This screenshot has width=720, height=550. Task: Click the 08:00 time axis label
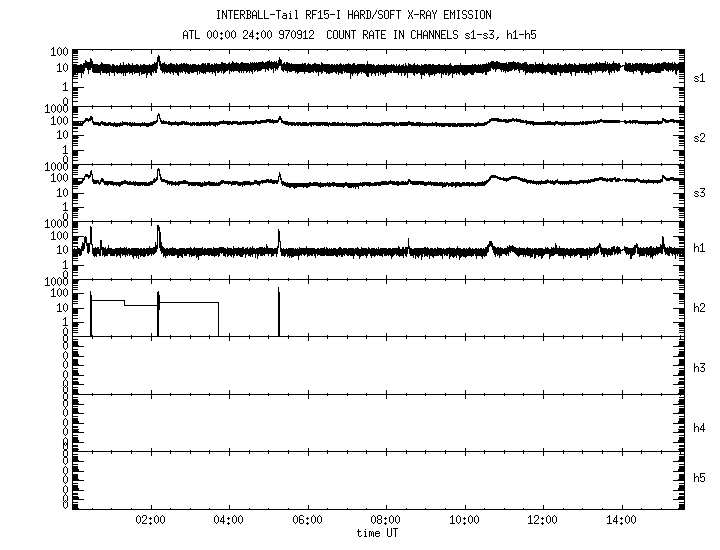[385, 520]
